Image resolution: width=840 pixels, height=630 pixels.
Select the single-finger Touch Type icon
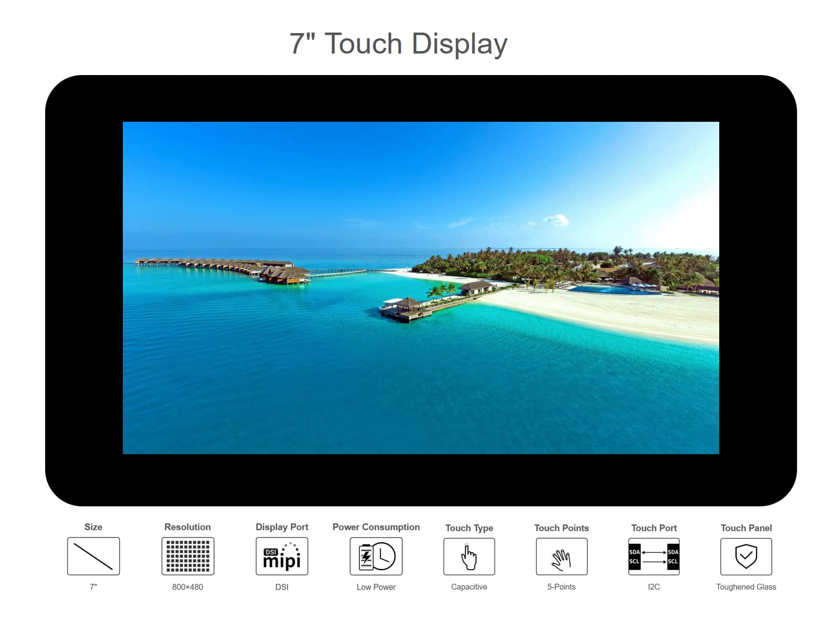(469, 556)
